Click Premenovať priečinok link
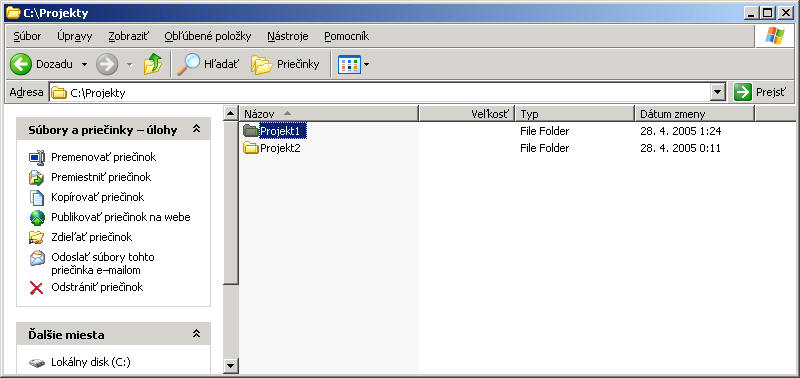This screenshot has height=378, width=800. tap(104, 157)
